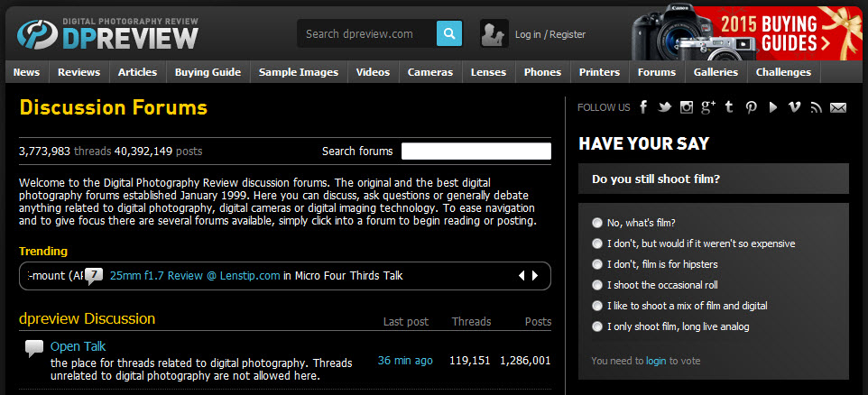
Task: Open the Articles menu item
Action: [137, 72]
